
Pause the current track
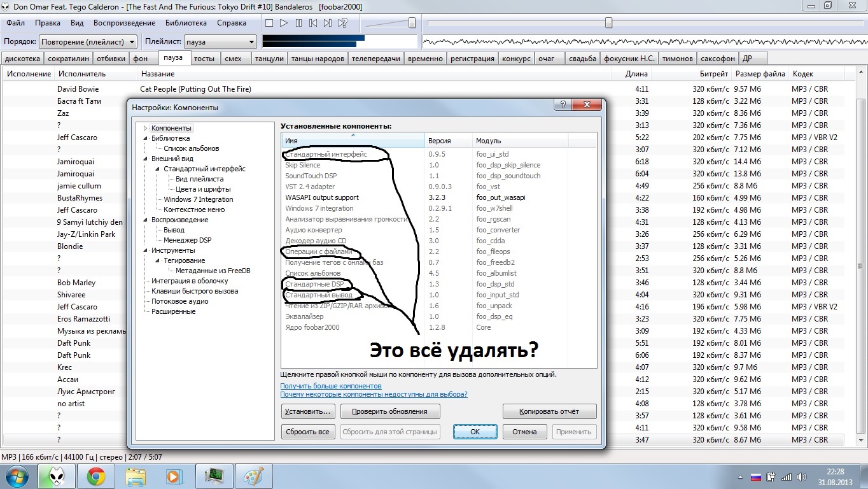coord(298,23)
